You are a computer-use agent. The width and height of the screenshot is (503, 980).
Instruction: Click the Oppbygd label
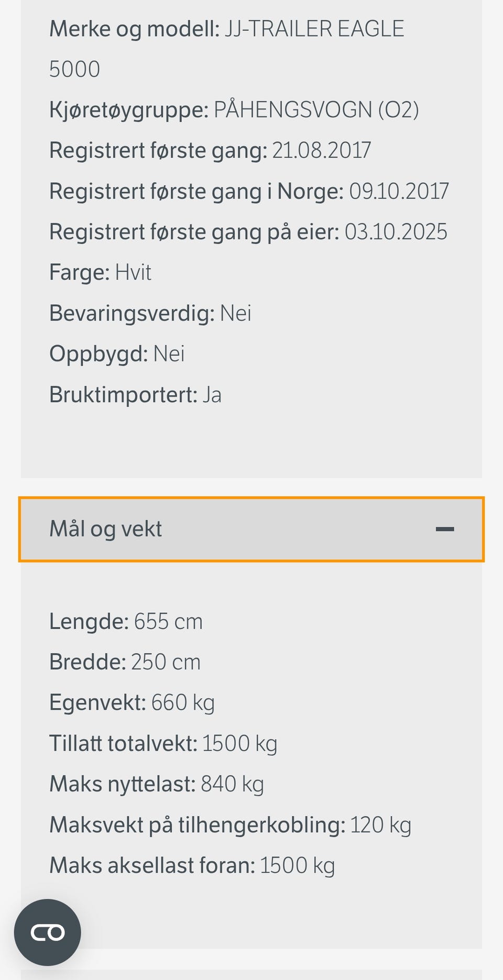click(x=97, y=354)
